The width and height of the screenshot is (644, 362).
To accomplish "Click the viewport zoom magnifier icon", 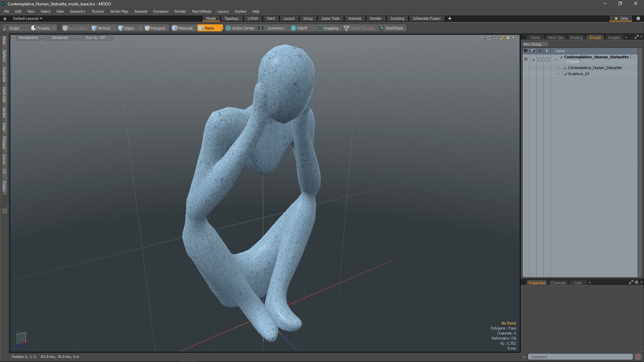I will click(x=496, y=38).
